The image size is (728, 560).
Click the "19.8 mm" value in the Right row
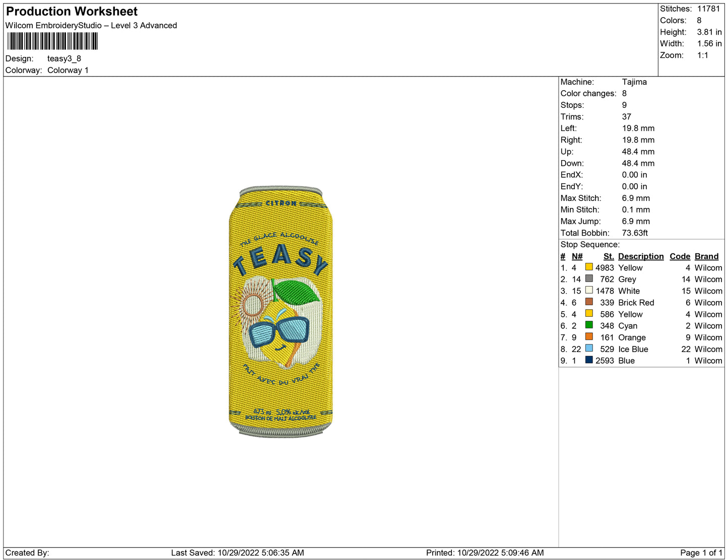[x=638, y=139]
